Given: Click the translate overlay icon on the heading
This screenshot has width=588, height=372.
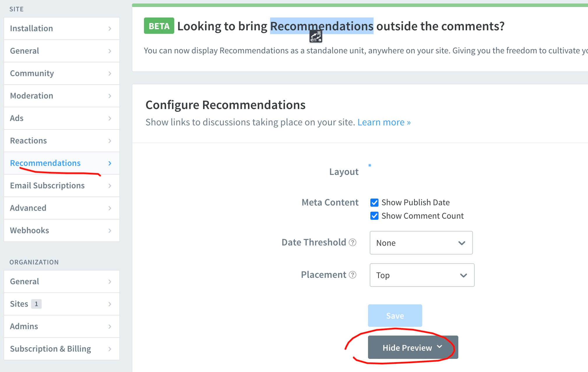Looking at the screenshot, I should (x=316, y=36).
